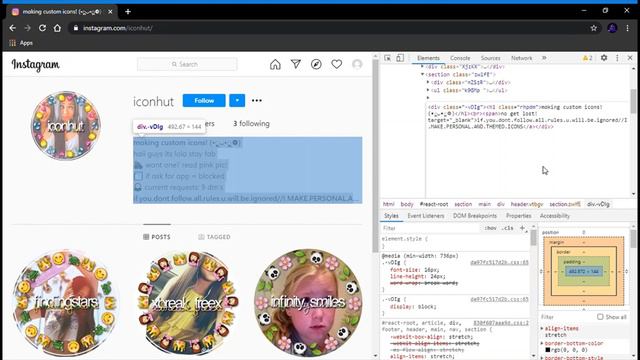Expand align-items computed property
640x360 pixels.
click(x=542, y=328)
